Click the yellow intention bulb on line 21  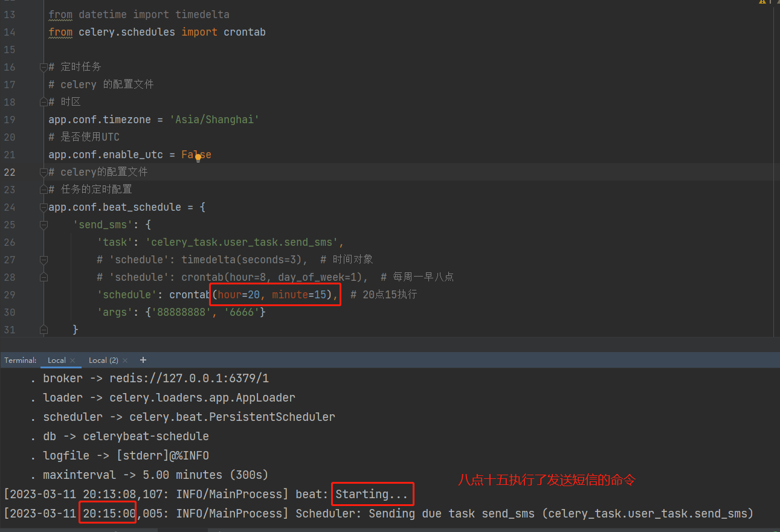198,158
